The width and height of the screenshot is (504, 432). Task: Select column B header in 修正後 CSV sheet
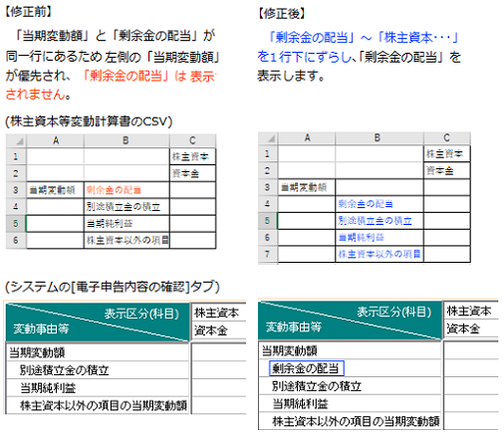click(x=379, y=138)
